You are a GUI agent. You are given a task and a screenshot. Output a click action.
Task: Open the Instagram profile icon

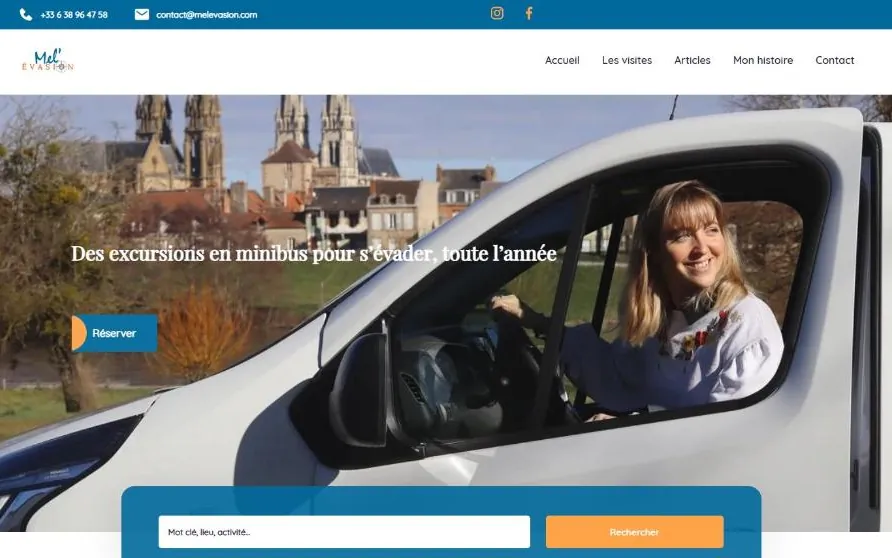click(x=497, y=13)
